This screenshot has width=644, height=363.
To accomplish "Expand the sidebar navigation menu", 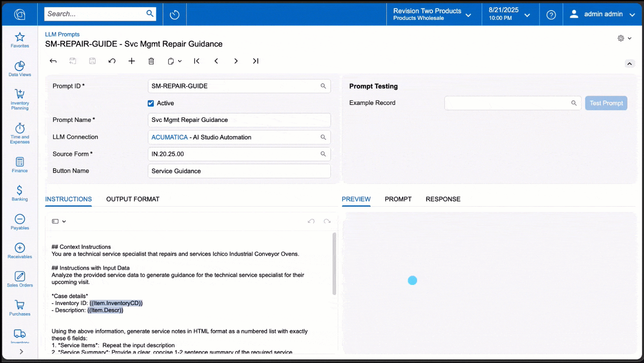I will 21,352.
